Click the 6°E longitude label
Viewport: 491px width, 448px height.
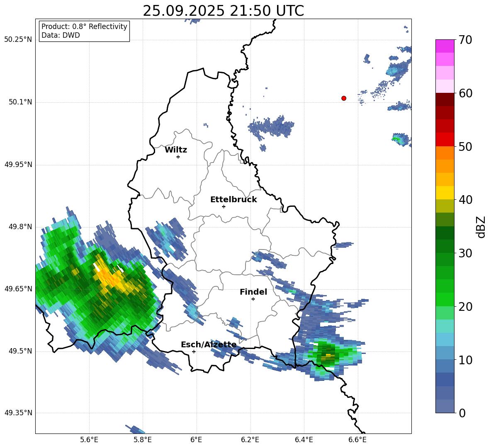(x=196, y=440)
